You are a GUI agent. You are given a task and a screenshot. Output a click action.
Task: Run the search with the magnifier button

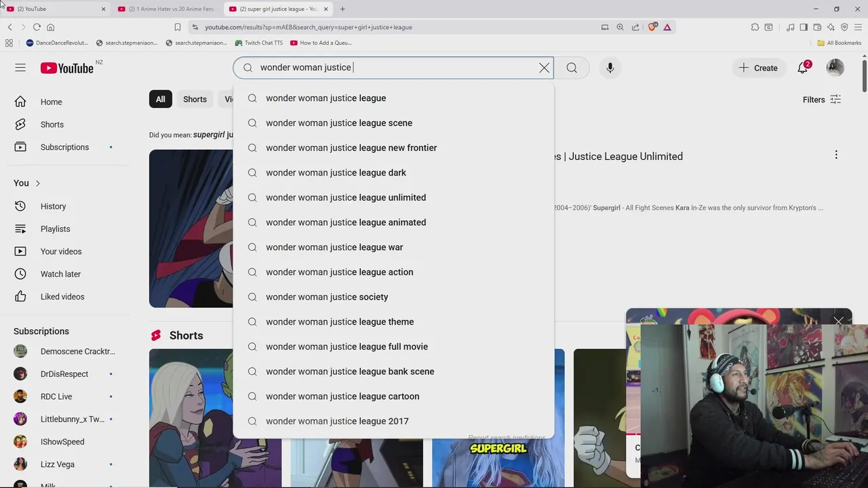click(x=572, y=68)
